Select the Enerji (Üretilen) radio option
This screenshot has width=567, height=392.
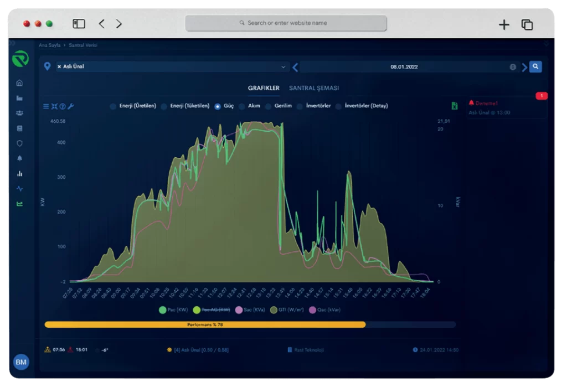tap(113, 106)
